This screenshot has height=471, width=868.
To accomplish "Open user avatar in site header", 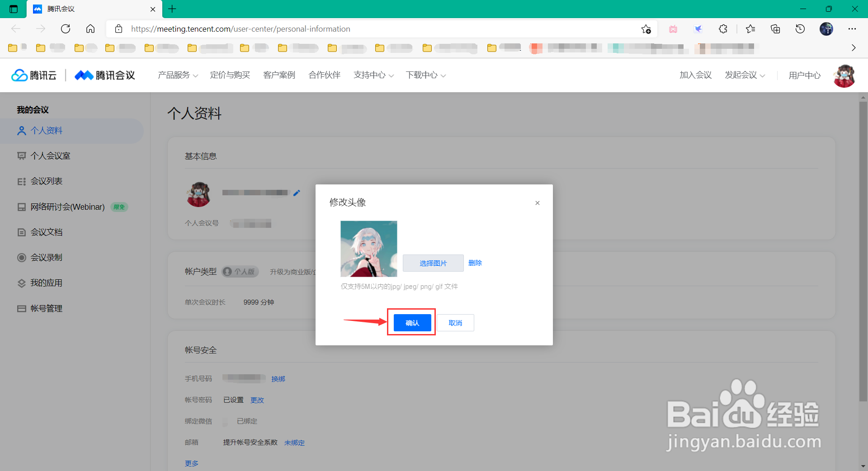I will 844,75.
